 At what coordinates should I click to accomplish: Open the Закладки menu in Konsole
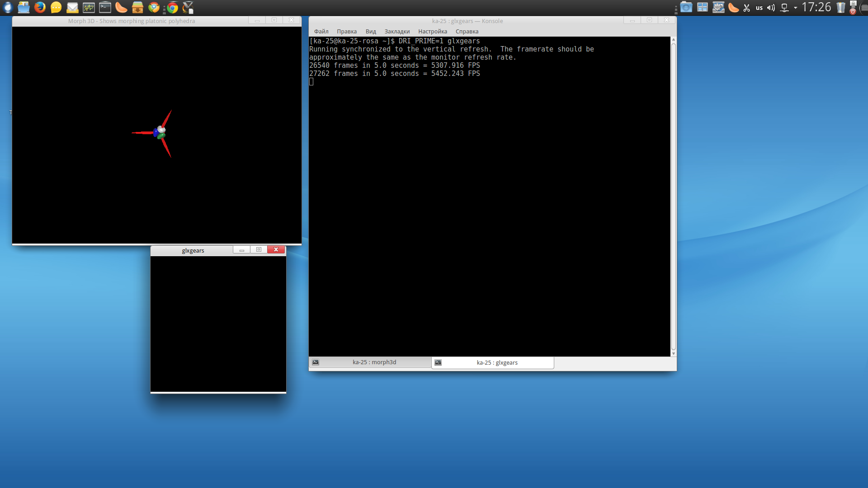397,31
